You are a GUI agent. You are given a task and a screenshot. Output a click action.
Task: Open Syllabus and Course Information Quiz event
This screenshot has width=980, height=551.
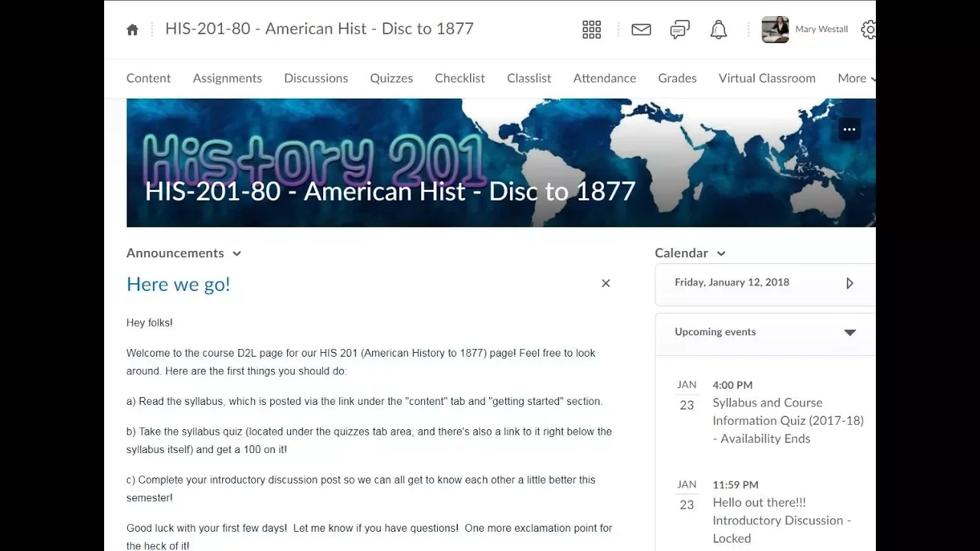[788, 420]
